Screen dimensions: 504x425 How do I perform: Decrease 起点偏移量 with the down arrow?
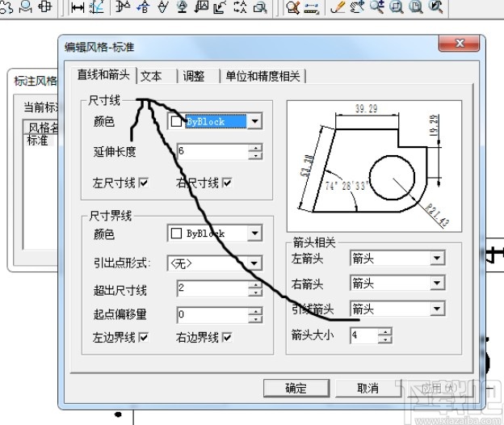255,319
